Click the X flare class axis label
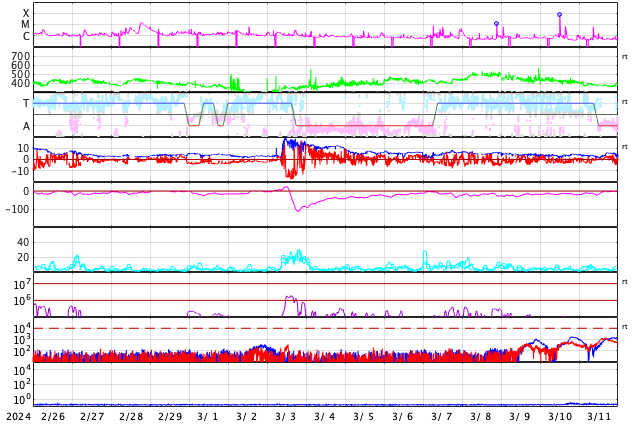Viewport: 634px width, 424px height. click(26, 14)
